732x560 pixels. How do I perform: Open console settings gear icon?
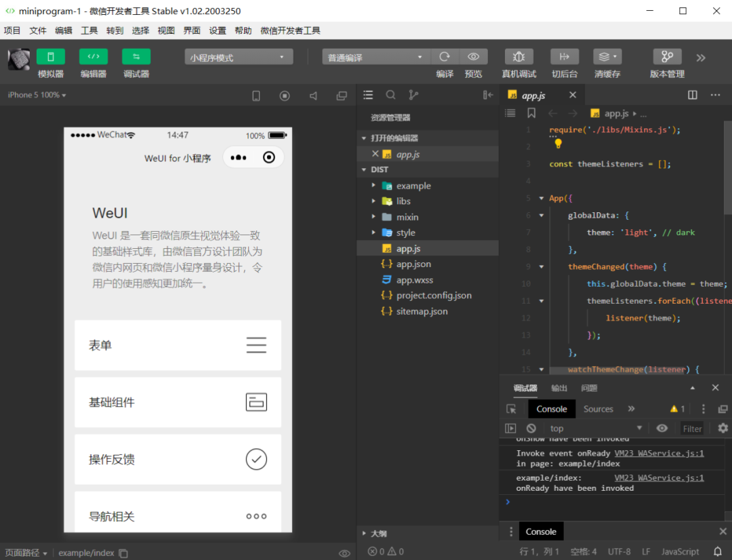[723, 428]
